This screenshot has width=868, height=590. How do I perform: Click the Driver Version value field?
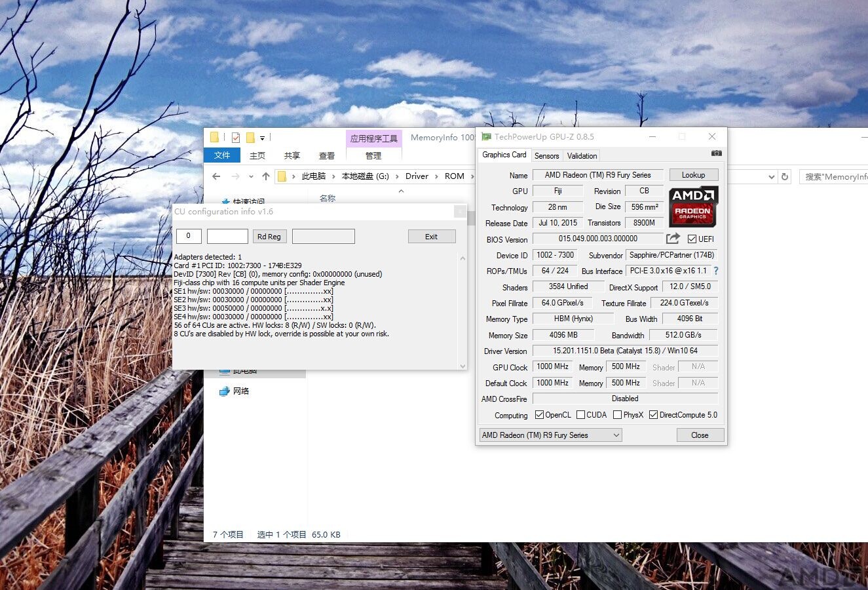[x=625, y=351]
